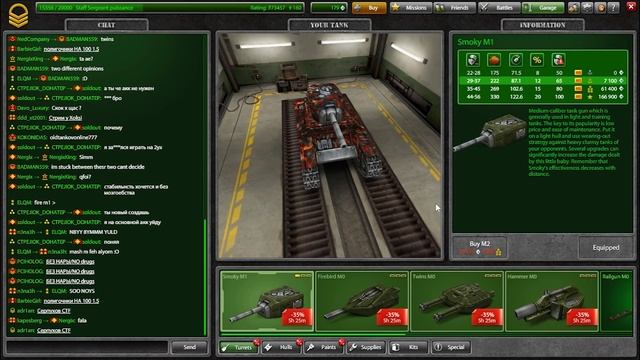Select the Railgun M0 turret card
Viewport: 640px width, 360px height.
[x=617, y=301]
